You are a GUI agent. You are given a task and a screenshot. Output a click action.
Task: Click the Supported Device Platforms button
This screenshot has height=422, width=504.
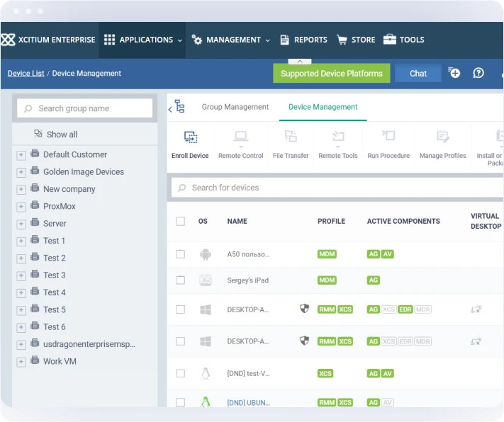(x=332, y=73)
